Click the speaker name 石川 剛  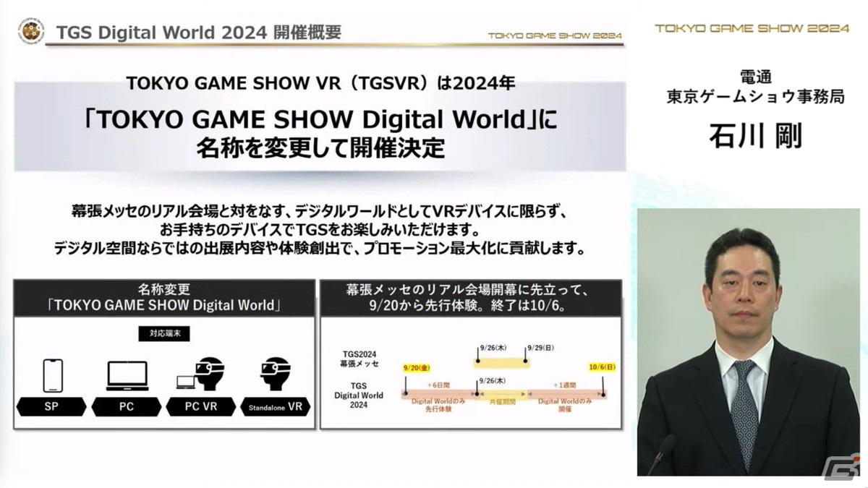[x=756, y=135]
